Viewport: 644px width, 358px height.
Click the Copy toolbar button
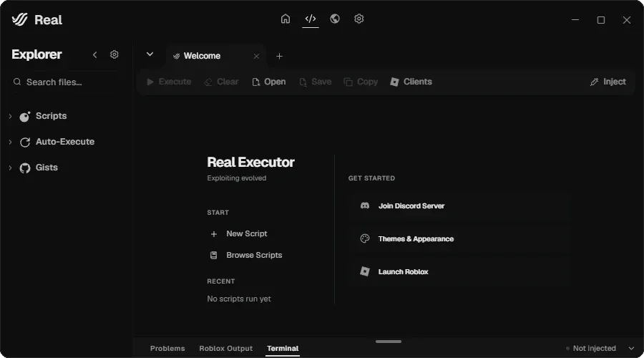(x=361, y=82)
